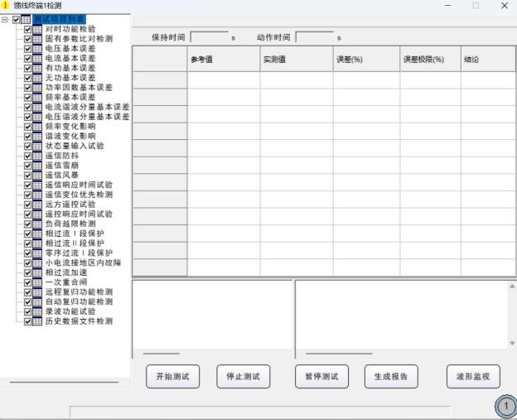Image resolution: width=517 pixels, height=420 pixels.
Task: Select 历史数据文件检测 in the test list
Action: pos(79,321)
